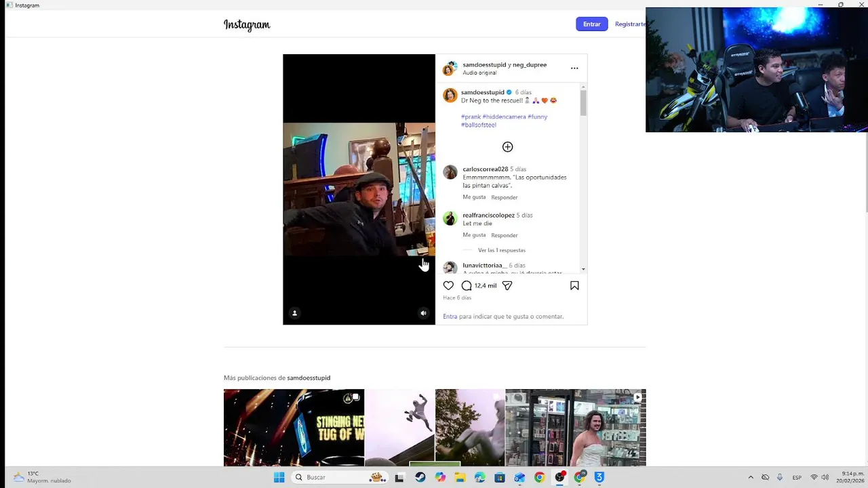Show tagged people icon on video
Screen dimensions: 868x488
pyautogui.click(x=294, y=313)
